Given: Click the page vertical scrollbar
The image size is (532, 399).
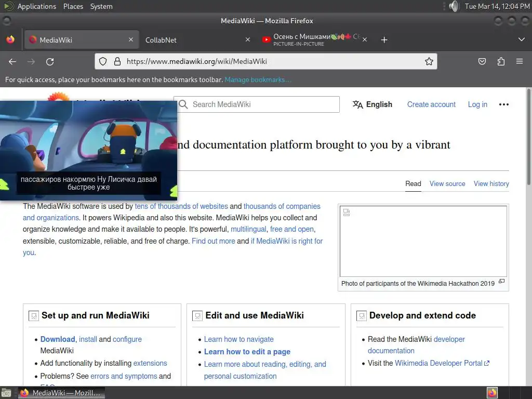Looking at the screenshot, I should pyautogui.click(x=528, y=137).
